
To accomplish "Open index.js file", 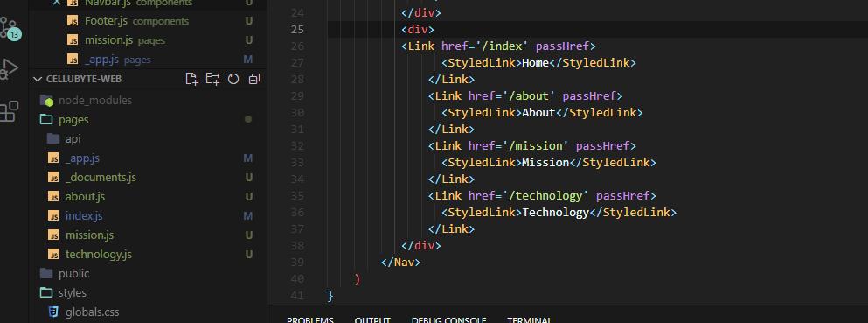I will [84, 215].
